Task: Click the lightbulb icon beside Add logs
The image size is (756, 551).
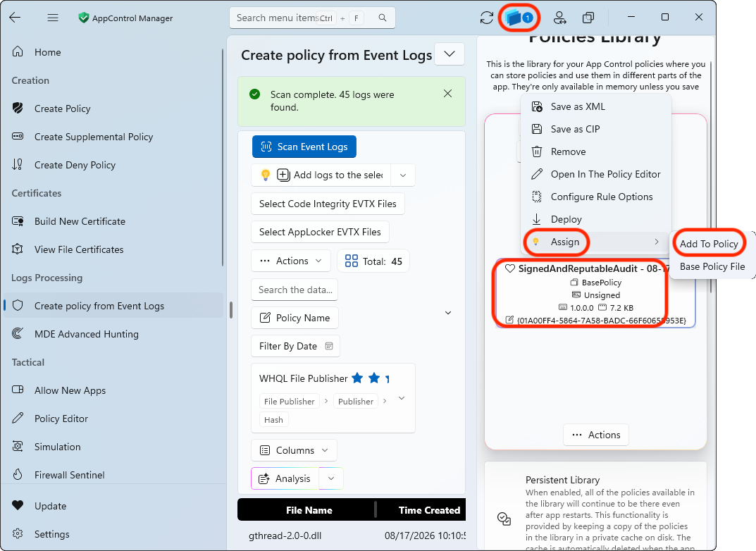Action: click(265, 175)
